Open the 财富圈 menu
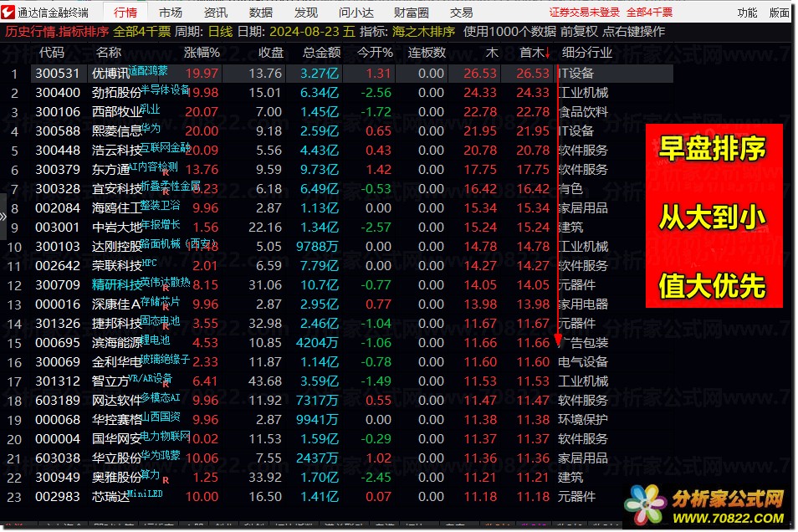The height and width of the screenshot is (532, 798). click(x=412, y=13)
